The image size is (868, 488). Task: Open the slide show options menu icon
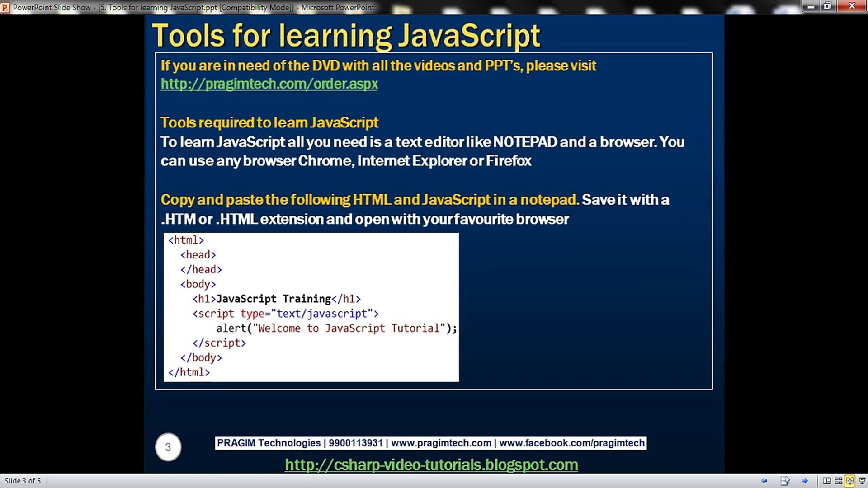click(x=785, y=481)
